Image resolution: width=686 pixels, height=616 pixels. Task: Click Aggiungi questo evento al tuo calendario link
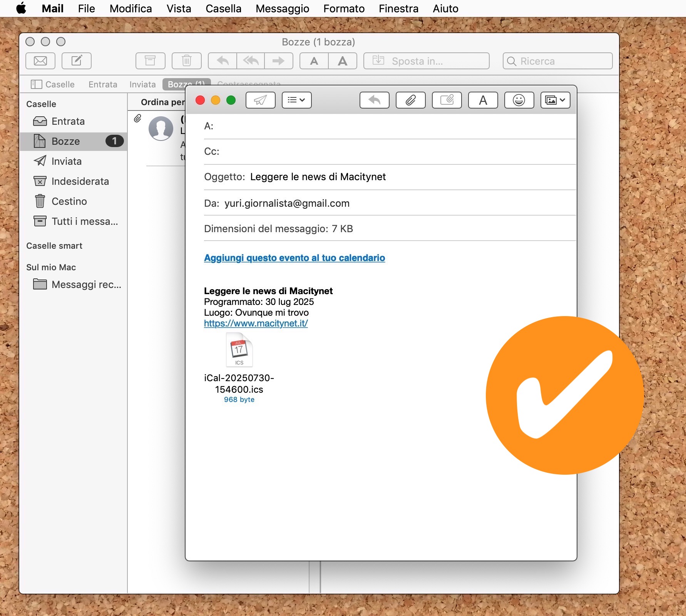pos(294,258)
